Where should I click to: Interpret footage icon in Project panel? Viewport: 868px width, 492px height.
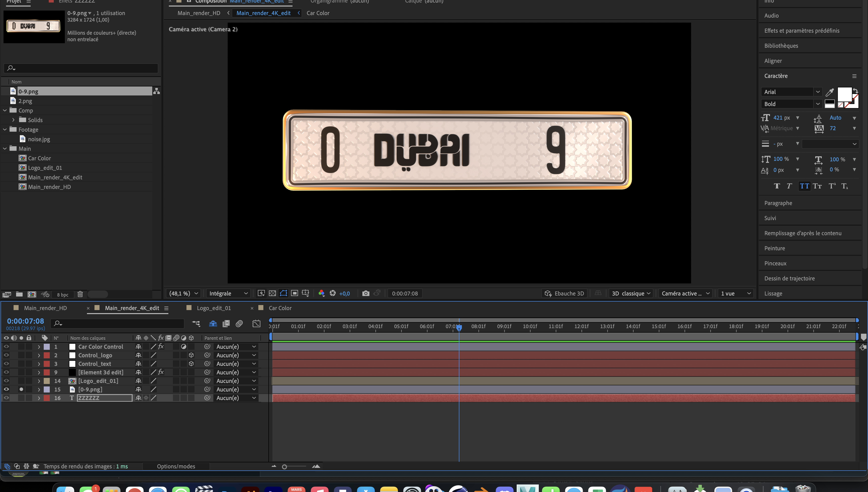[x=7, y=294]
